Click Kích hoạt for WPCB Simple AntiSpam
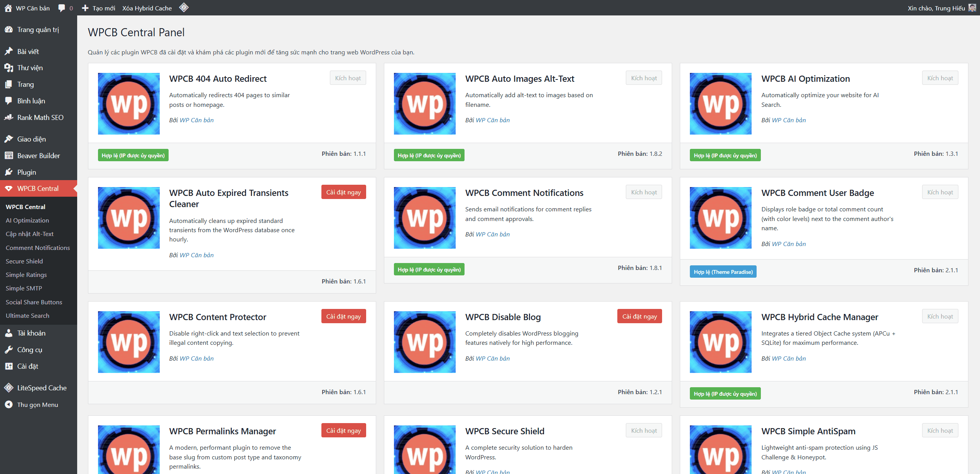Image resolution: width=980 pixels, height=474 pixels. [940, 430]
